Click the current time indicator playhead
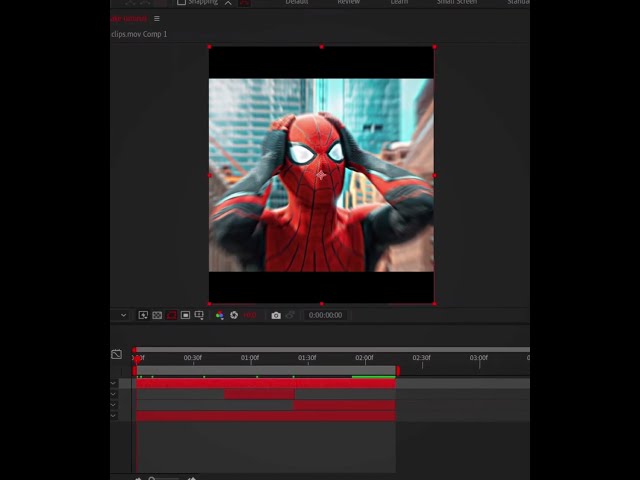Screen dimensions: 640x480 tap(138, 360)
